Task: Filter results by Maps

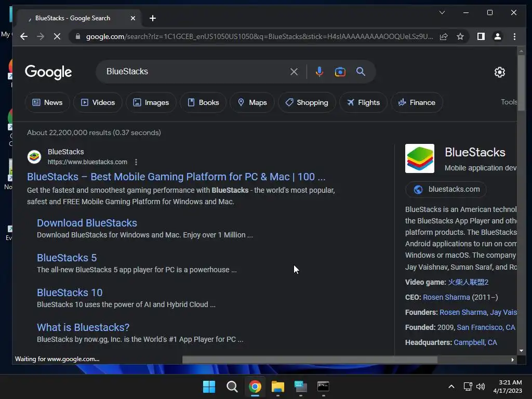Action: (252, 102)
